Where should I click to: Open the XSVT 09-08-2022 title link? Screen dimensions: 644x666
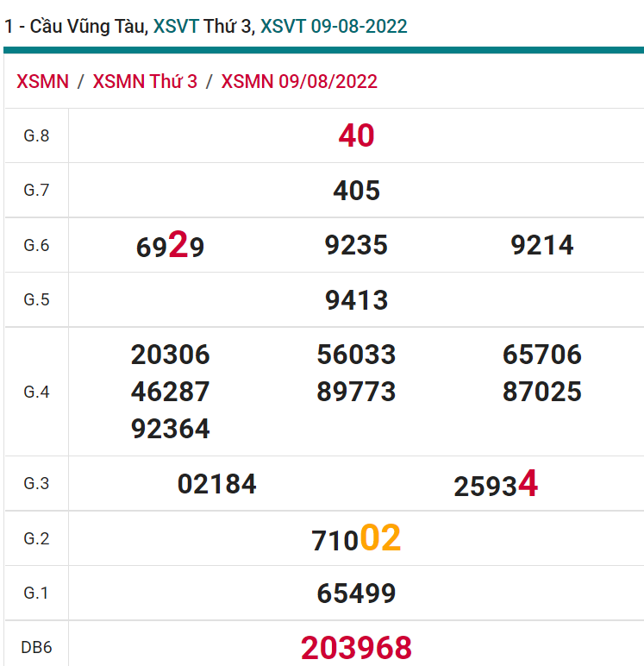click(334, 26)
